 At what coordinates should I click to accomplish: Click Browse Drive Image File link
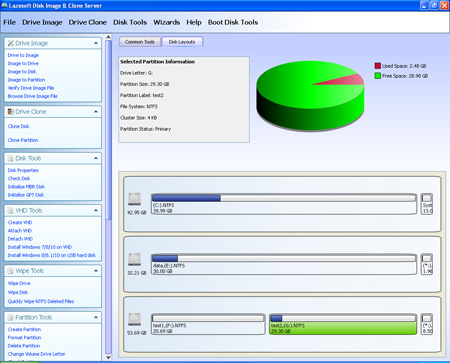(33, 96)
